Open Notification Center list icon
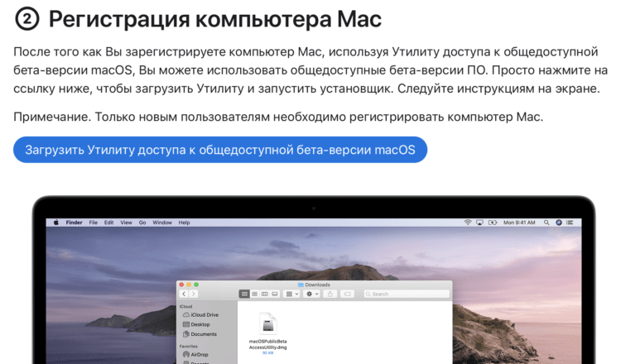621x364 pixels. 570,223
